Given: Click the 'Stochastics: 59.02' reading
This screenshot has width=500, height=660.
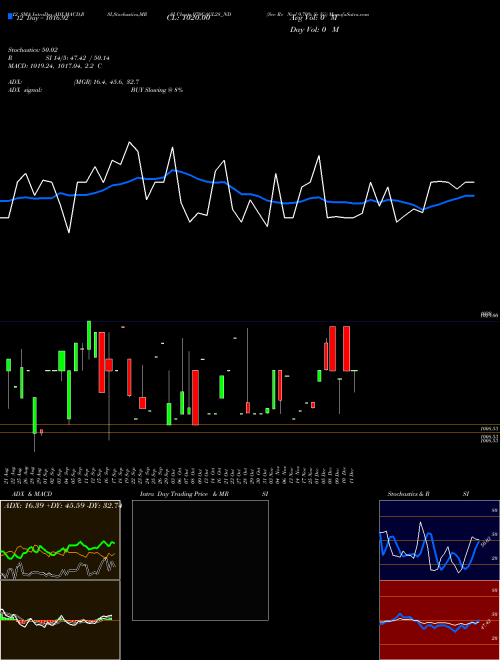Looking at the screenshot, I should [33, 50].
